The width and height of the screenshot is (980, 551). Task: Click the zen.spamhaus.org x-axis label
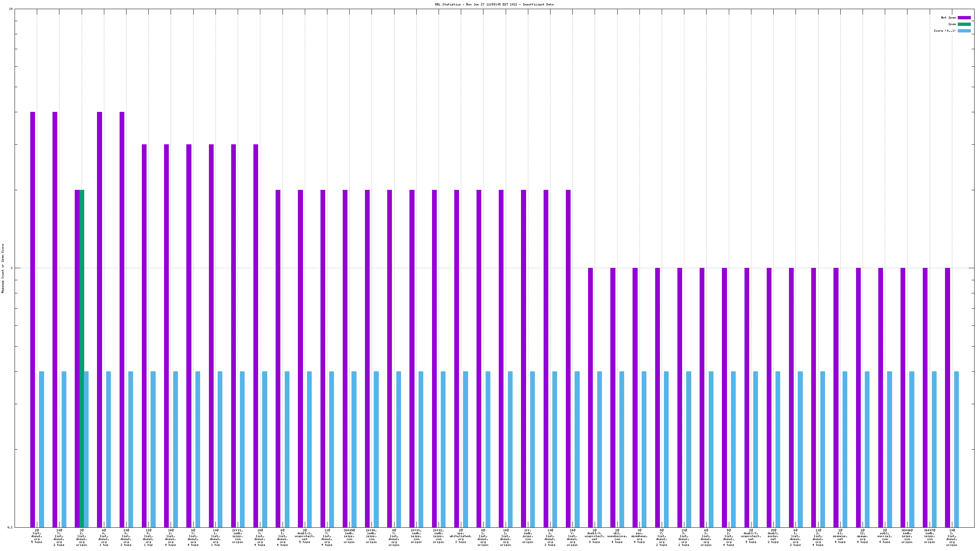[639, 536]
